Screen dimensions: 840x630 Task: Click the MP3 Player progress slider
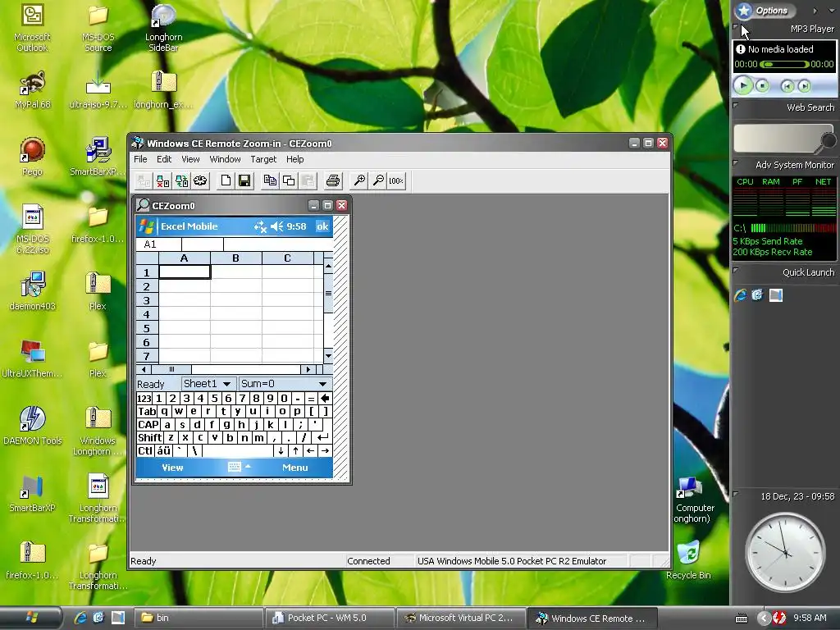785,64
